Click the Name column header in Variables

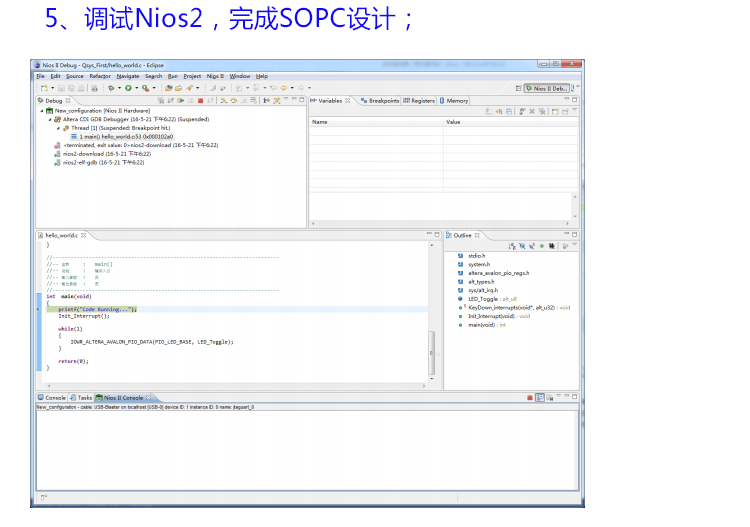[376, 122]
